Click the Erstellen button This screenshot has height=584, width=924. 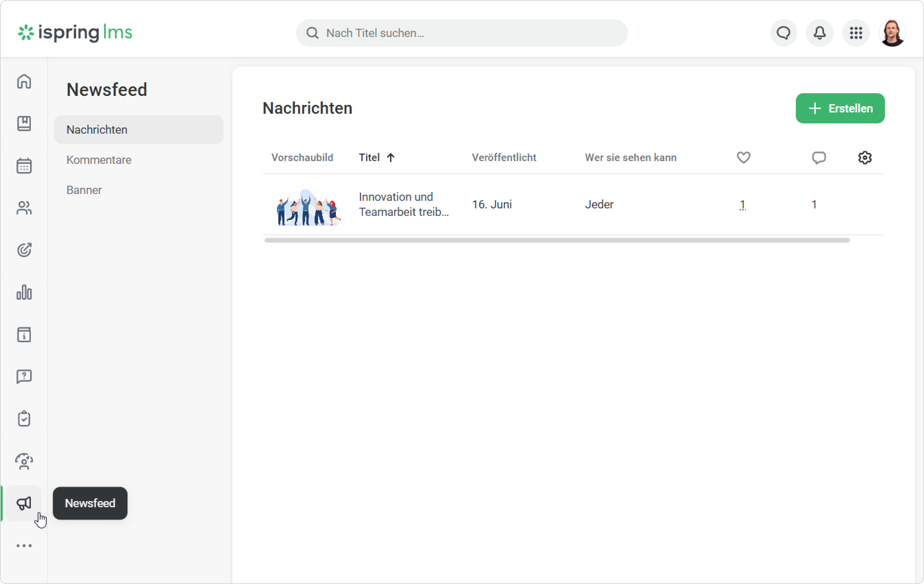click(x=840, y=108)
